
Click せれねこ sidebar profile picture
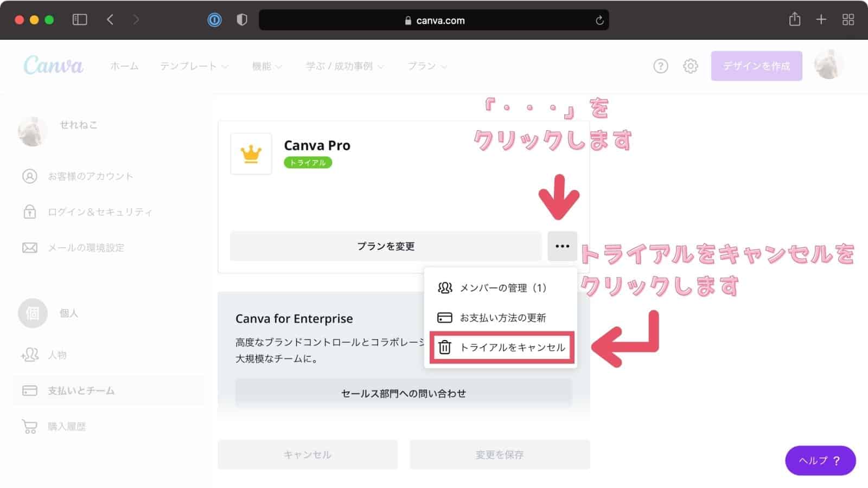pyautogui.click(x=33, y=132)
